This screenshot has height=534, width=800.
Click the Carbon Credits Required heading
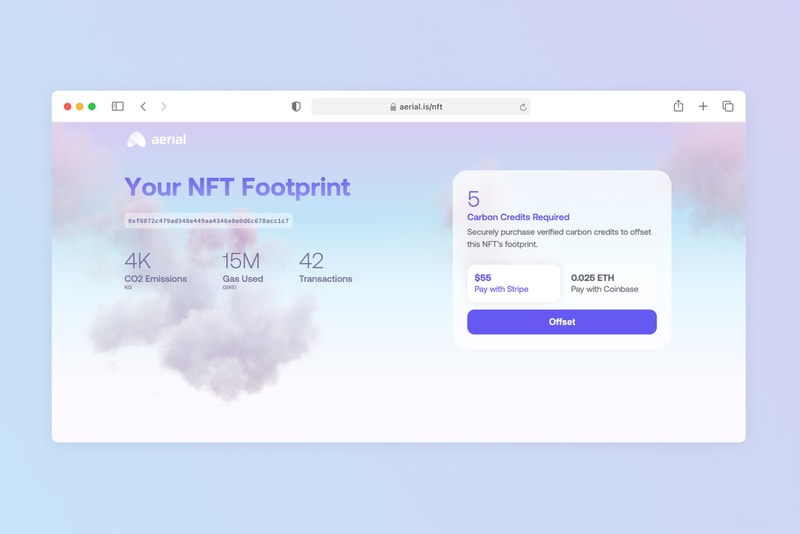[518, 217]
